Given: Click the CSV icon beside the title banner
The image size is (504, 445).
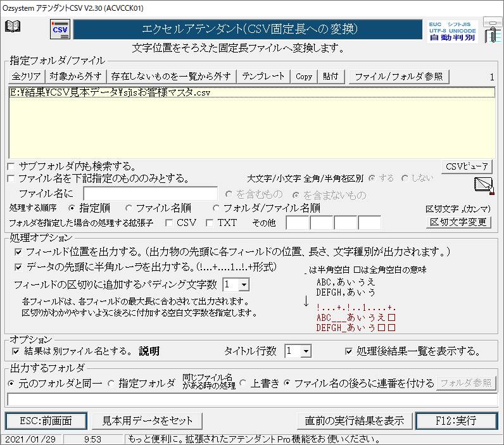Looking at the screenshot, I should pos(60,30).
